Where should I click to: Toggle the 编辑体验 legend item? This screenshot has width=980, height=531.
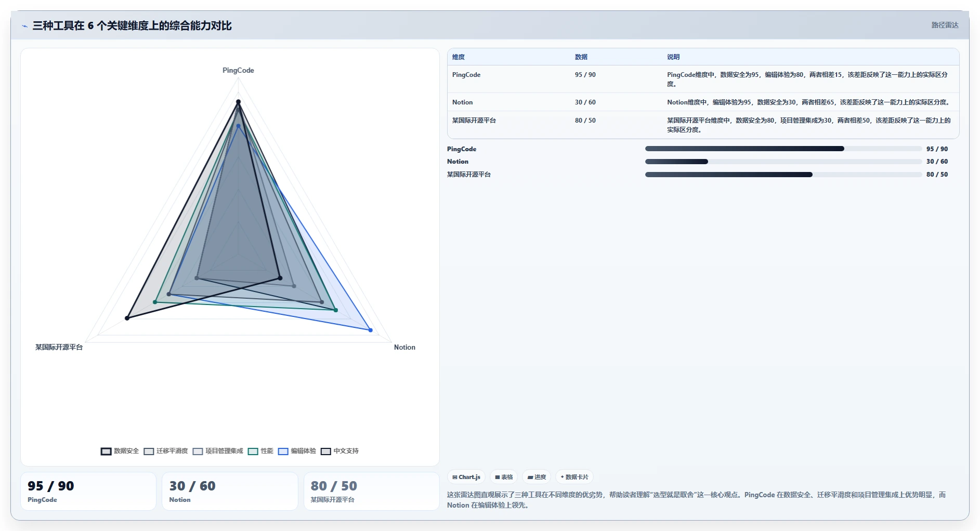pyautogui.click(x=297, y=451)
